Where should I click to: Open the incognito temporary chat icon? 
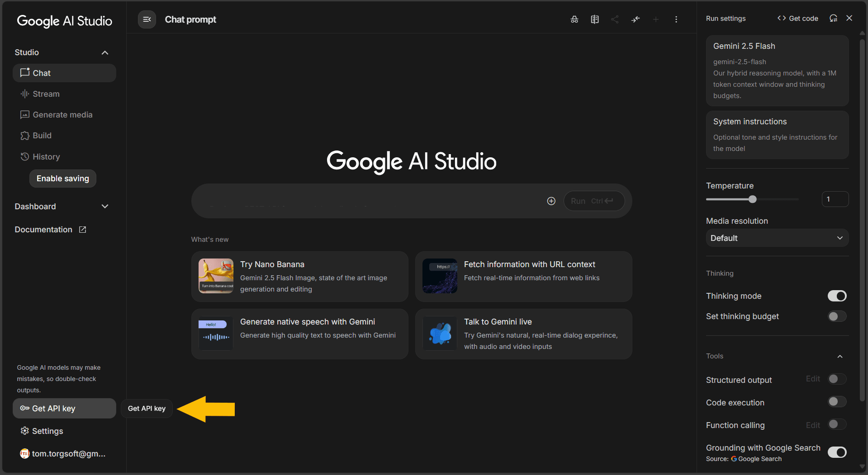tap(574, 19)
